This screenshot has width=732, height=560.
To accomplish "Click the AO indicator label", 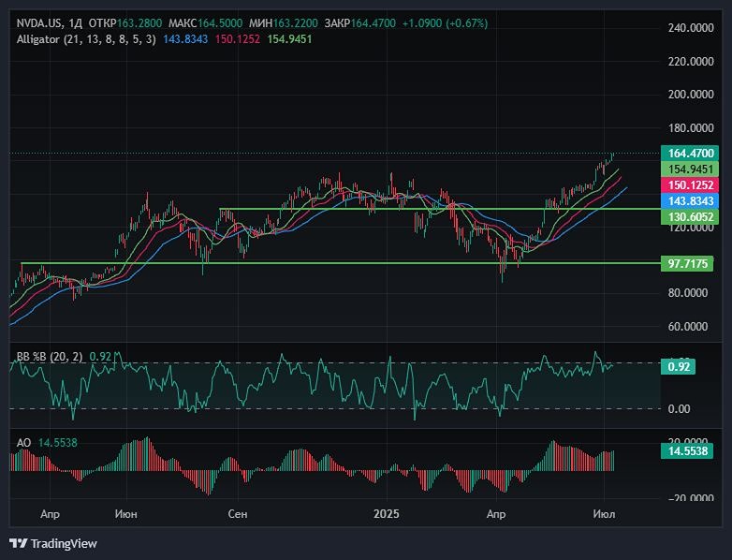I will pyautogui.click(x=23, y=441).
